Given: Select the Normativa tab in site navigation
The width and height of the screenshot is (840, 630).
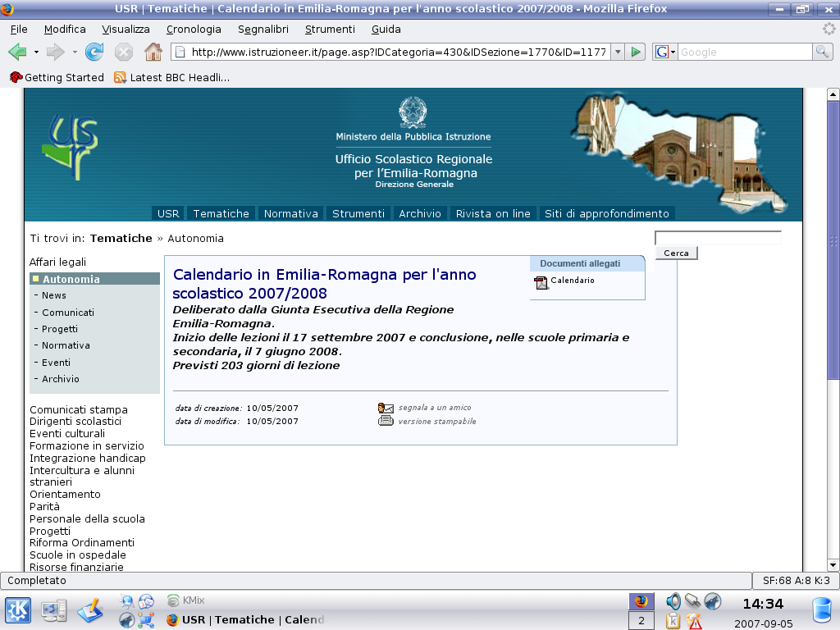Looking at the screenshot, I should point(290,213).
